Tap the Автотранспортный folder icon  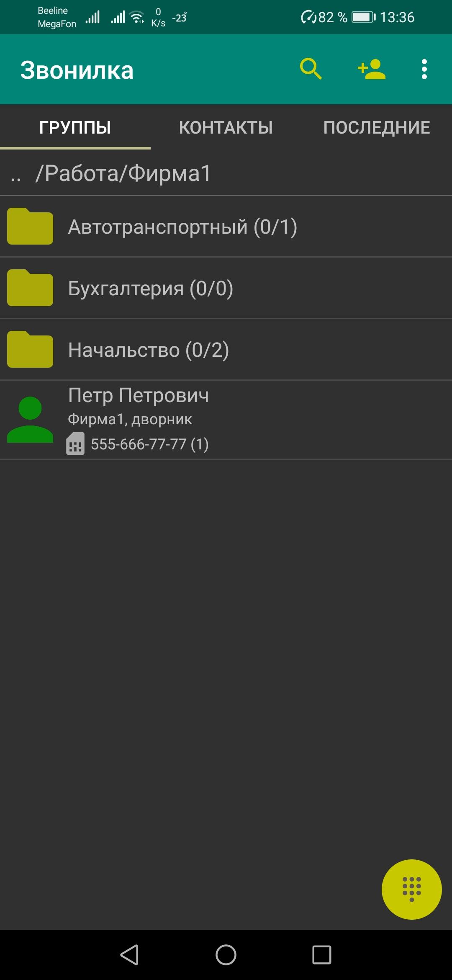point(30,226)
